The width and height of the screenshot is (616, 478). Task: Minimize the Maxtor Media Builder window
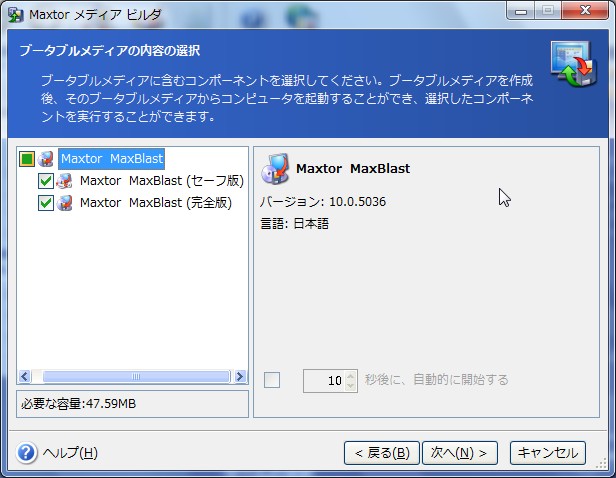point(521,11)
